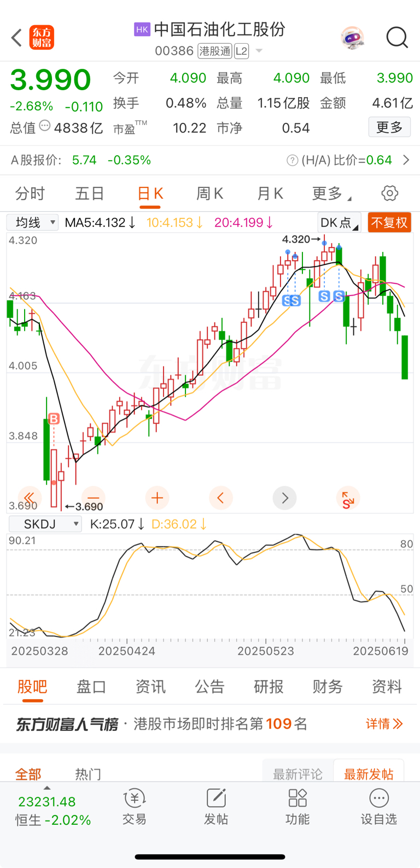Expand H/A ratio details chevron
The height and width of the screenshot is (868, 420).
click(x=406, y=160)
